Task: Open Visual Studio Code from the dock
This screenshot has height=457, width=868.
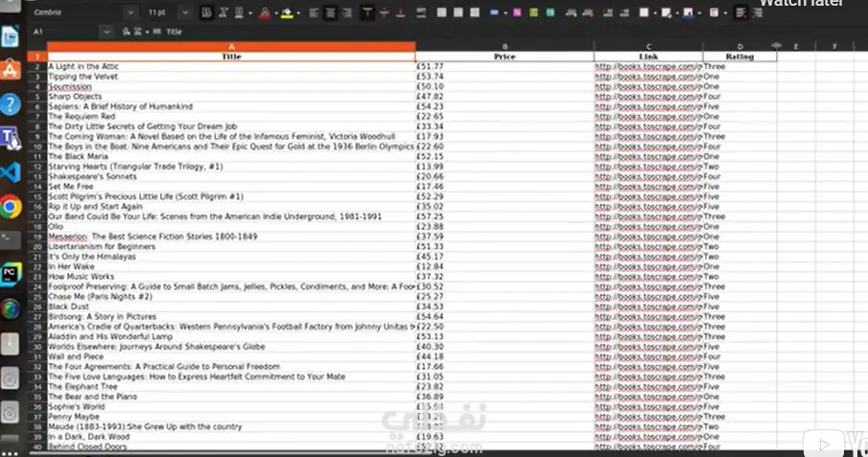Action: click(x=11, y=172)
